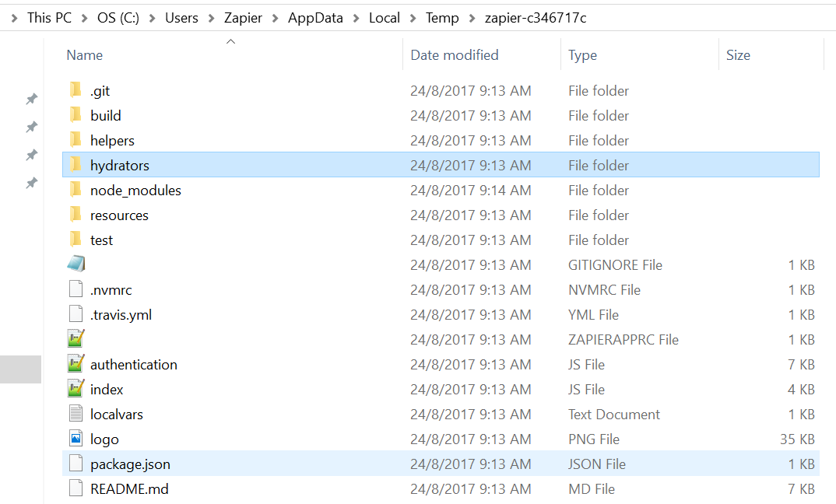Navigate to OS (C:) breadcrumb

tap(118, 18)
